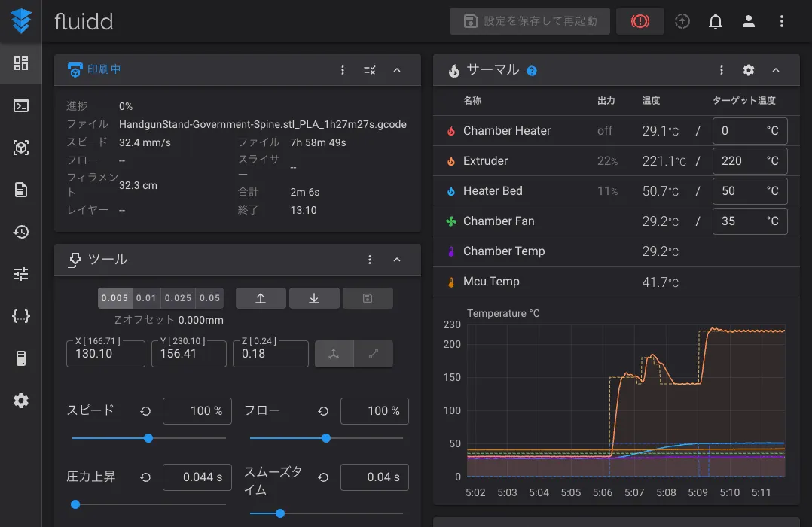
Task: Open the notifications bell
Action: 716,21
